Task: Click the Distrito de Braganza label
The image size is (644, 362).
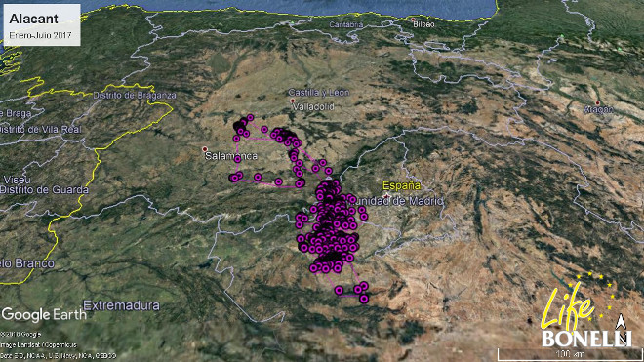Action: pos(135,96)
